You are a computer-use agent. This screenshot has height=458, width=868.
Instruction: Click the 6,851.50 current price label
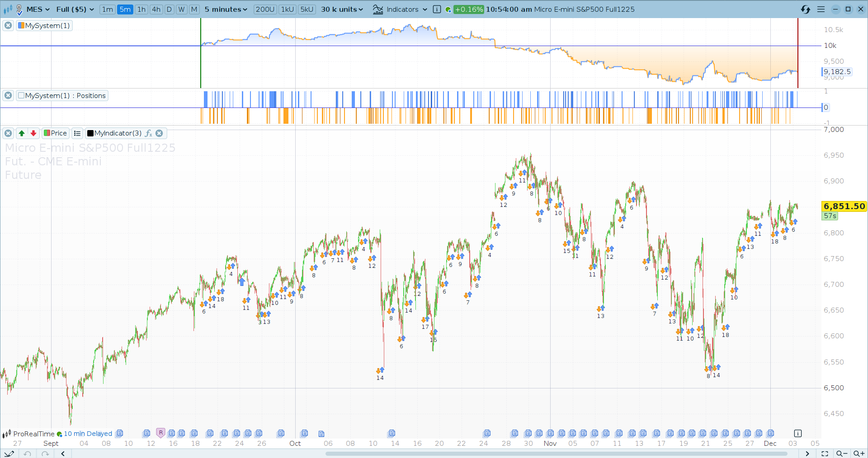(844, 206)
